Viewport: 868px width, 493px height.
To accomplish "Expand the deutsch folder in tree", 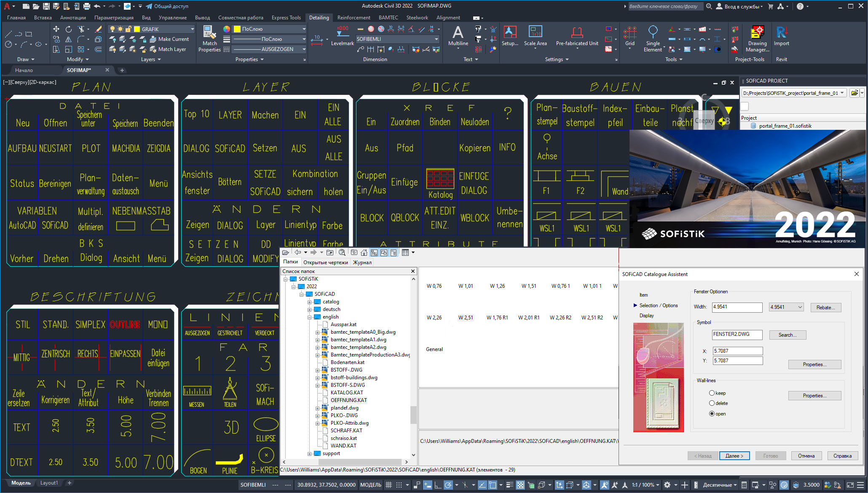I will pos(309,309).
